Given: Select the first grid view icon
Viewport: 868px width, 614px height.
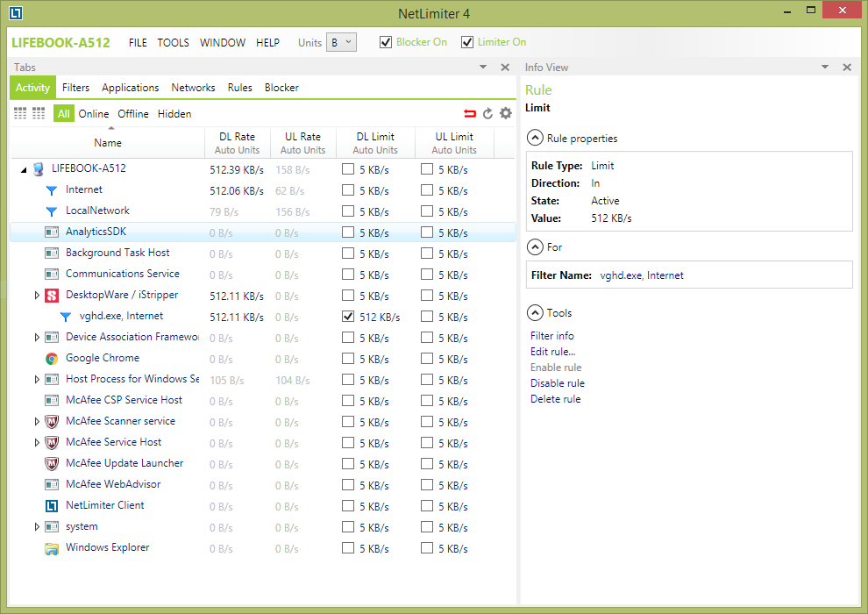Looking at the screenshot, I should tap(20, 113).
